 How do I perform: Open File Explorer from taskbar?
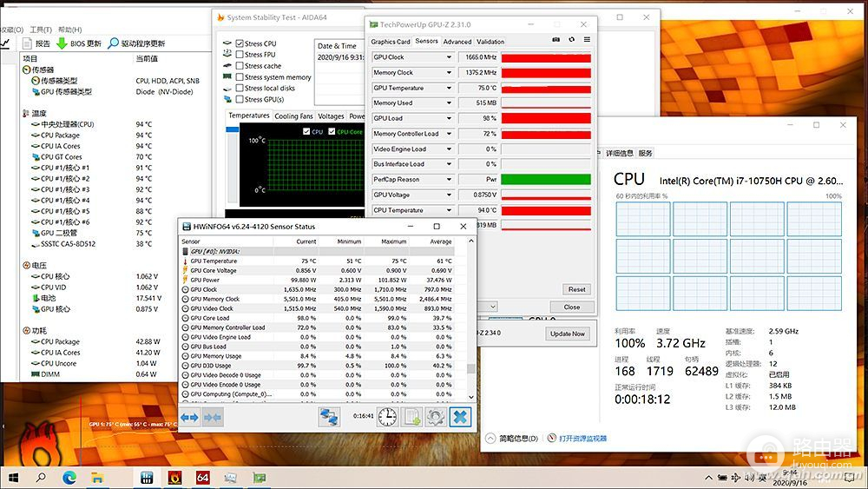pos(97,478)
